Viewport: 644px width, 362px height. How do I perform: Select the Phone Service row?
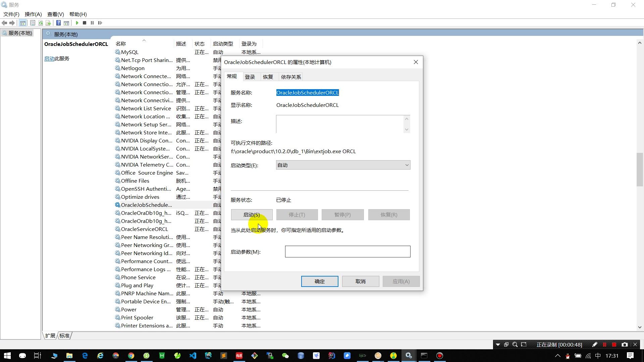[x=138, y=277]
